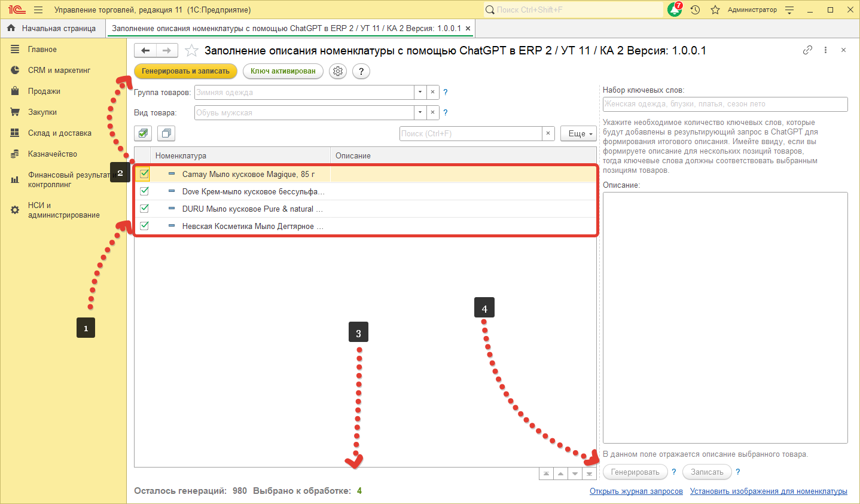
Task: Click the uncheck all items icon
Action: [166, 133]
